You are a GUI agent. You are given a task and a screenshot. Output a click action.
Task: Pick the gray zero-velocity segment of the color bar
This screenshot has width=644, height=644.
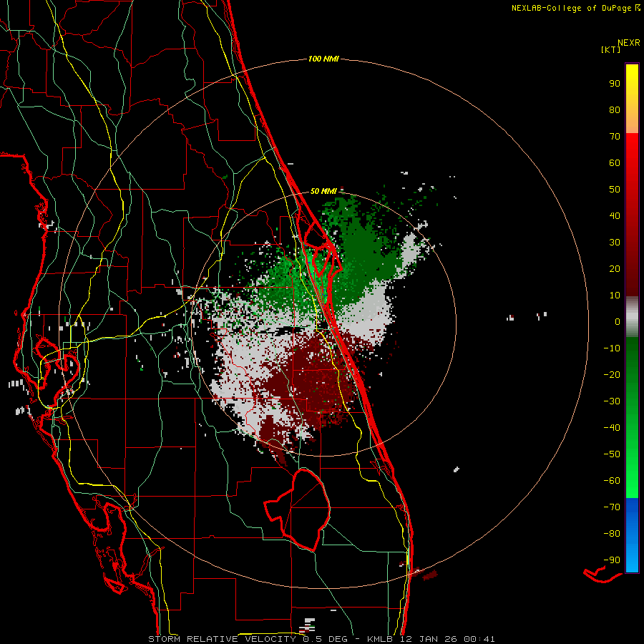coord(632,317)
